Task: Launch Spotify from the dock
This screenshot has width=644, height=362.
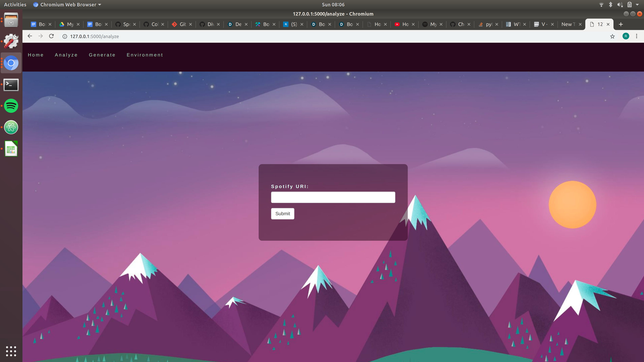Action: click(x=11, y=106)
